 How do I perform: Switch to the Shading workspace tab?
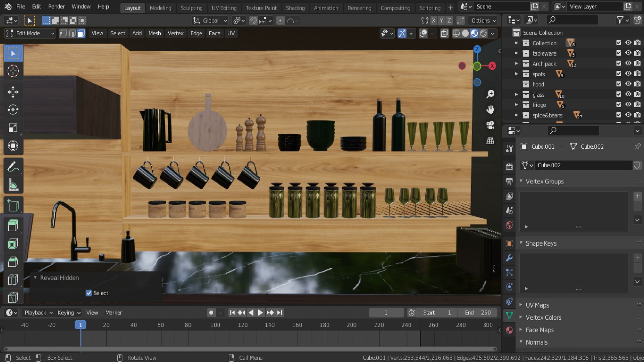pos(295,8)
